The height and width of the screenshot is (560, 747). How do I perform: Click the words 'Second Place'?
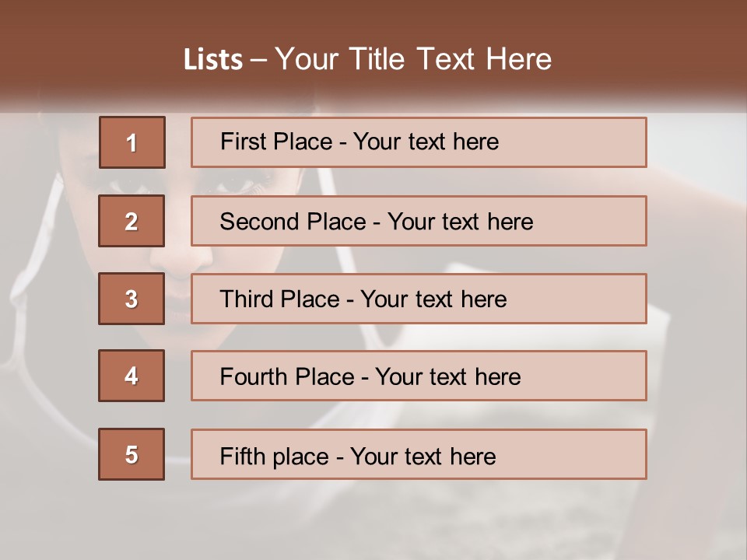293,222
